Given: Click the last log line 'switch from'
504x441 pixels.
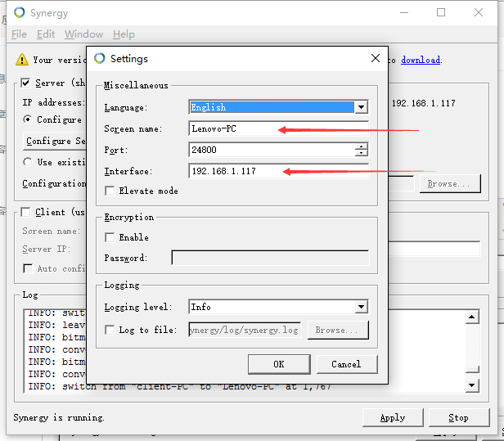Looking at the screenshot, I should [179, 386].
